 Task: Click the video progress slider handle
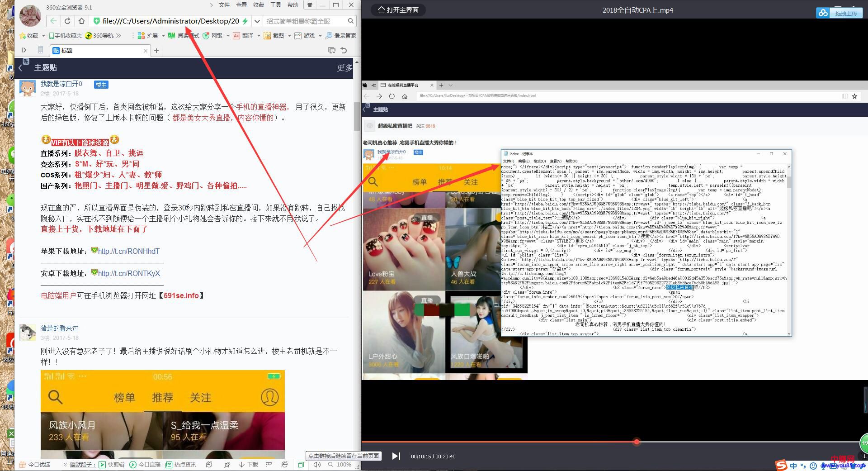[637, 442]
